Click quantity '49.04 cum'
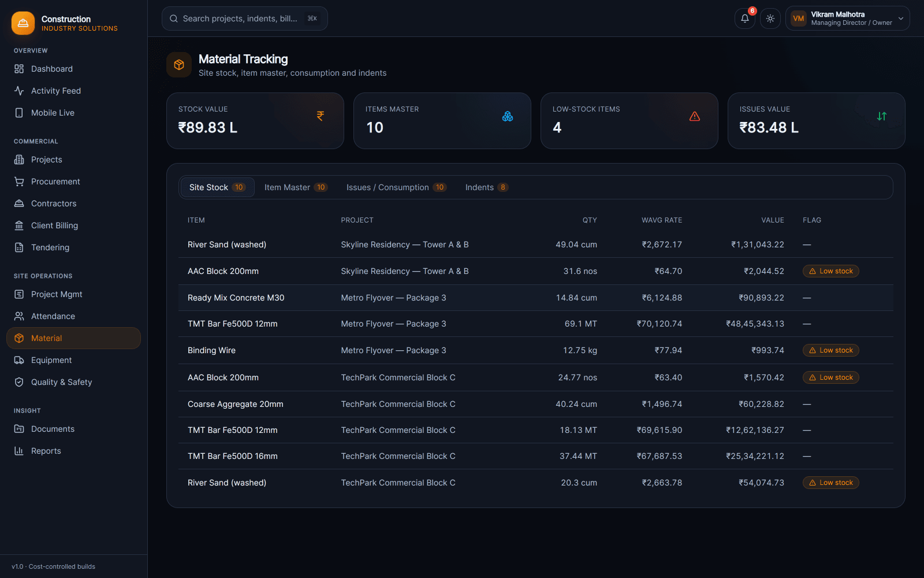Image resolution: width=924 pixels, height=578 pixels. pos(576,244)
